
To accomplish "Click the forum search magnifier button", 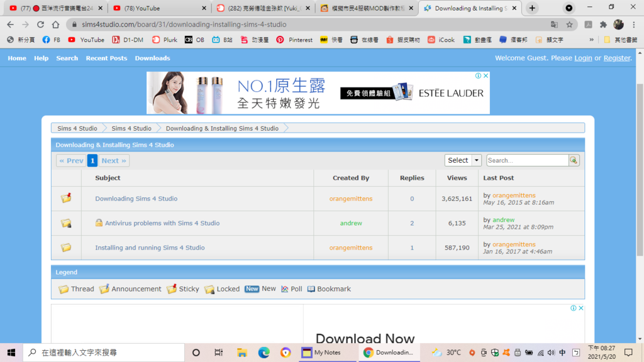I will click(574, 160).
